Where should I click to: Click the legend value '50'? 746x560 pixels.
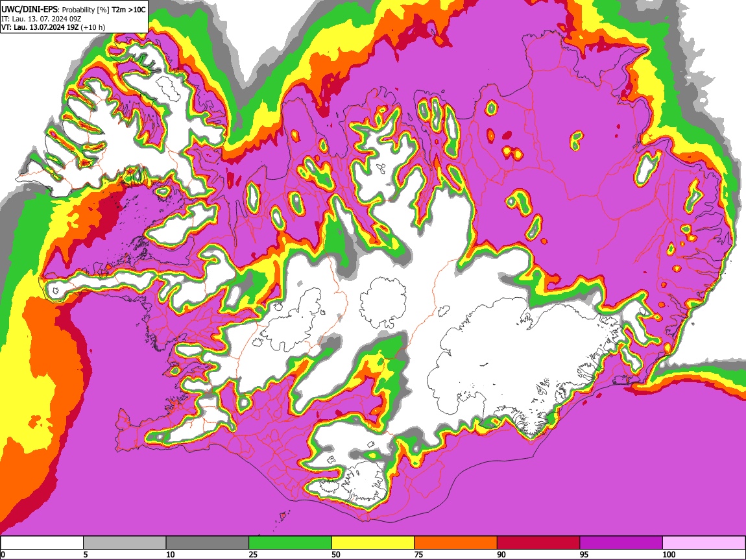(x=336, y=554)
